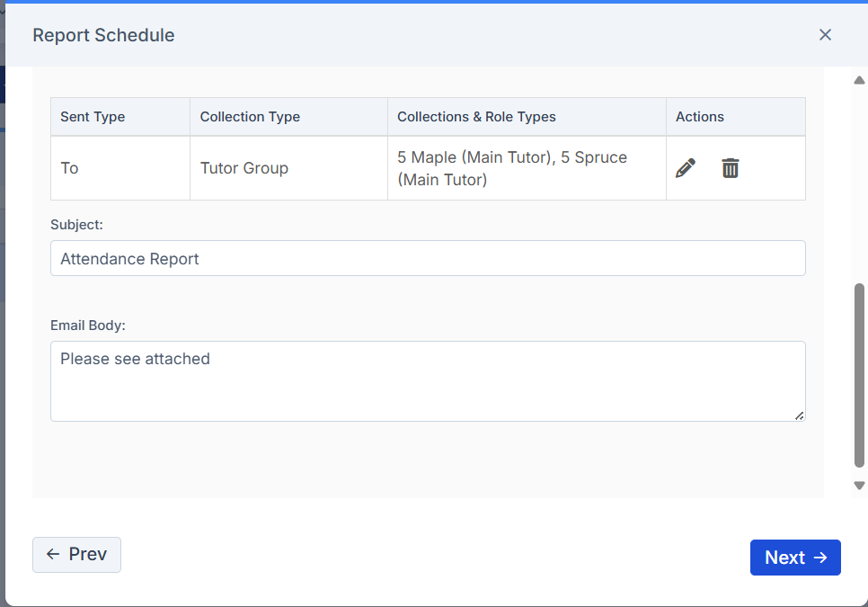Focus the Subject input field
Image resolution: width=868 pixels, height=607 pixels.
428,258
